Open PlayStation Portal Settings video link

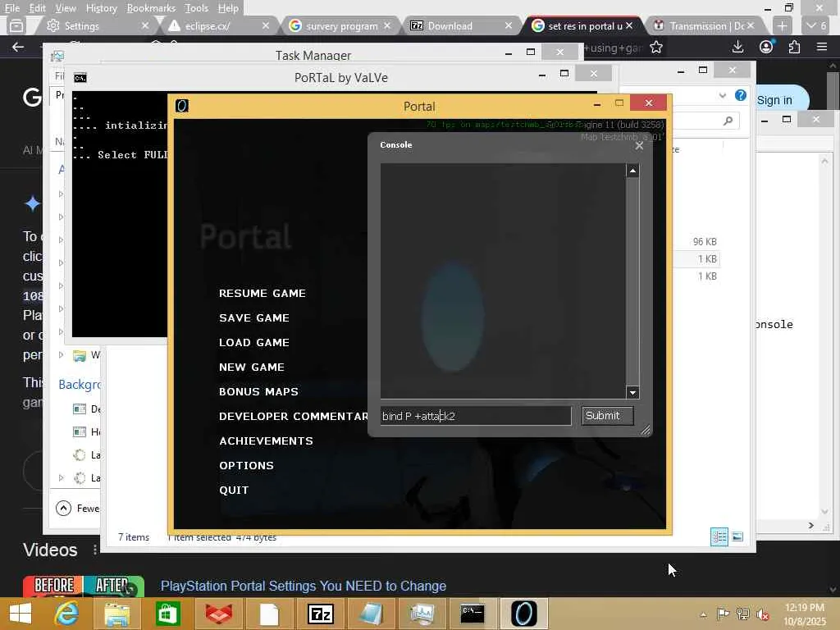coord(304,586)
